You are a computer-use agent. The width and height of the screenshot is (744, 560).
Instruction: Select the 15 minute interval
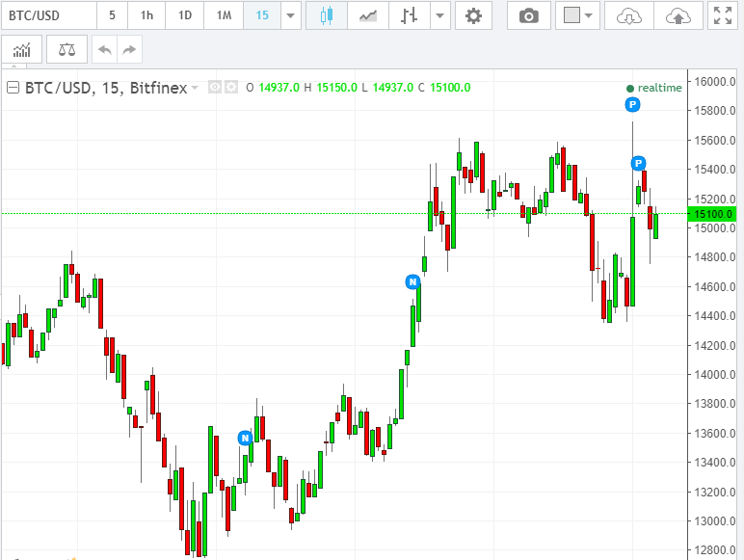pyautogui.click(x=262, y=15)
